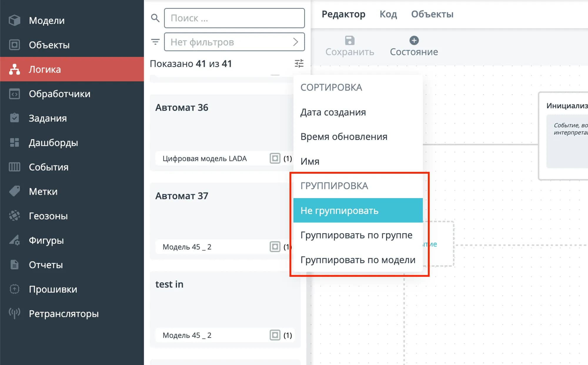Open Ретрансляторы in sidebar
The width and height of the screenshot is (588, 365).
coord(64,314)
